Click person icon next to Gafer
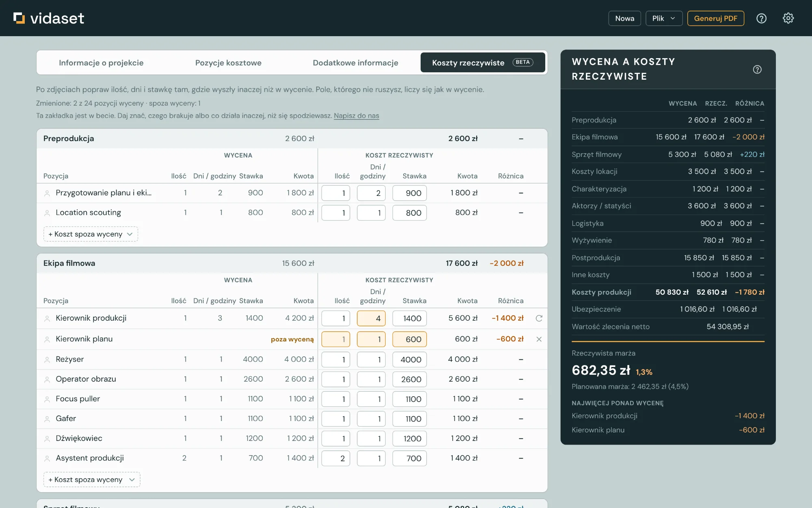This screenshot has height=508, width=812. 47,419
